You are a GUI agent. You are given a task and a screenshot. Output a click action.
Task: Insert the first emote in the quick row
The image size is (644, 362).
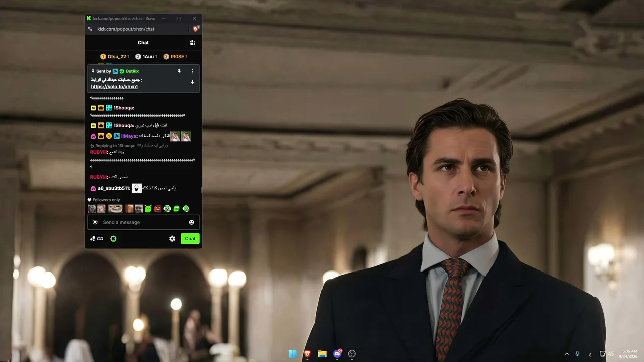pyautogui.click(x=92, y=209)
